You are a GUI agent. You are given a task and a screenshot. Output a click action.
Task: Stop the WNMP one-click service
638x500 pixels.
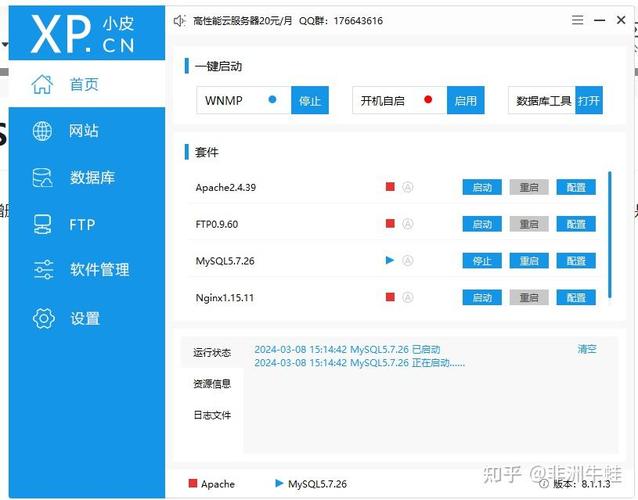(310, 100)
